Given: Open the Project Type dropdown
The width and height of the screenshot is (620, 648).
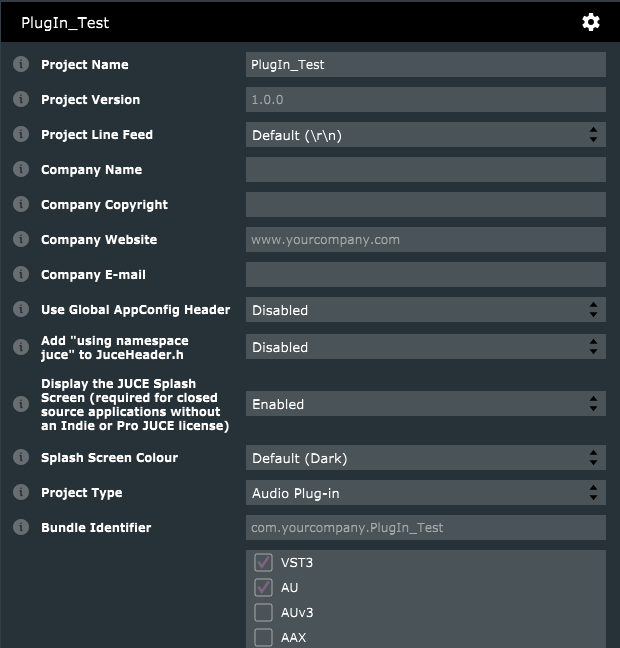Looking at the screenshot, I should (x=425, y=493).
